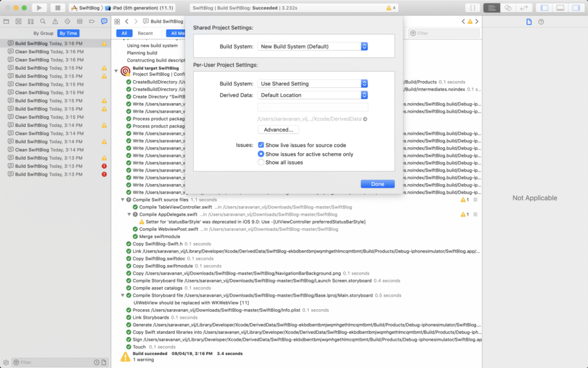The width and height of the screenshot is (588, 368).
Task: Open transcript for Compile AppDelegate.swift
Action: (x=475, y=214)
